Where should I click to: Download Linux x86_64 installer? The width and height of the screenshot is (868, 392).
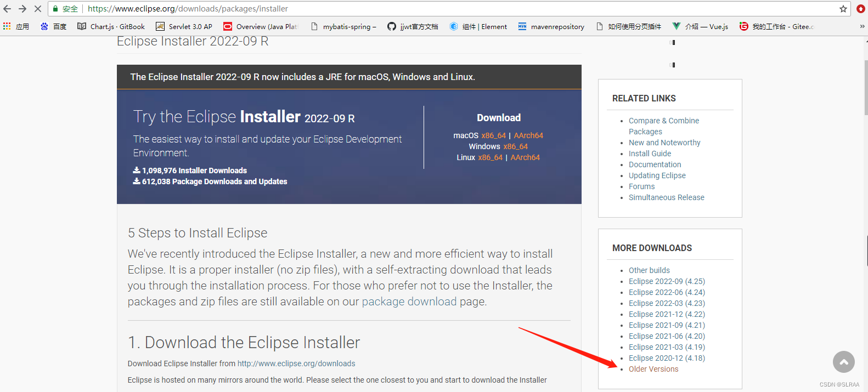click(491, 157)
